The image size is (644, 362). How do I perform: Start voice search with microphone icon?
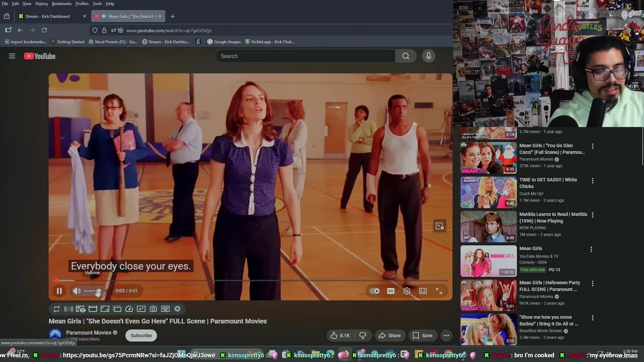(429, 56)
